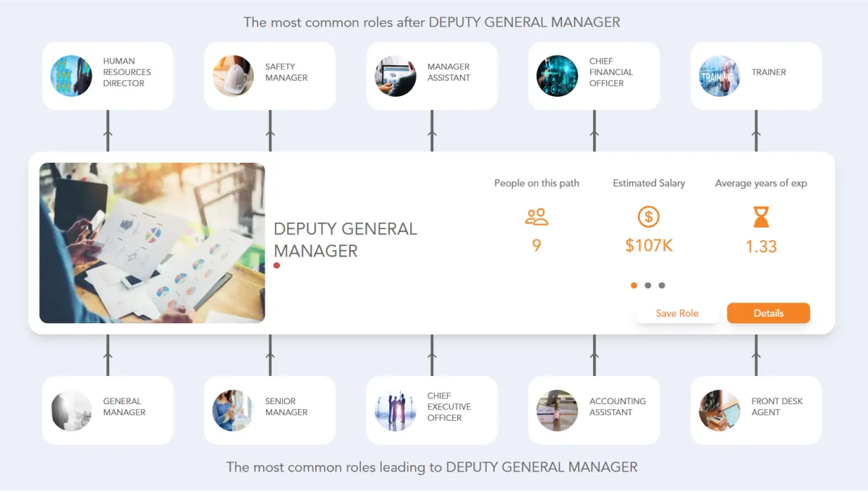Click the Human Resources Director role image

click(x=71, y=76)
